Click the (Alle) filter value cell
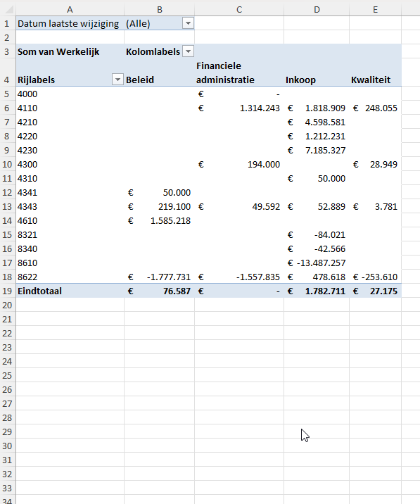The height and width of the screenshot is (504, 420). click(153, 23)
